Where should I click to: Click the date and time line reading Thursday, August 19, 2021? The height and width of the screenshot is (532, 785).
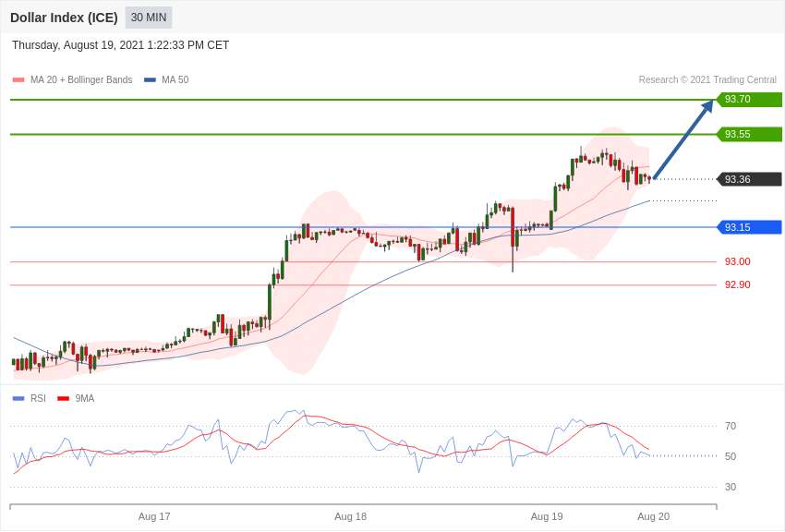120,45
